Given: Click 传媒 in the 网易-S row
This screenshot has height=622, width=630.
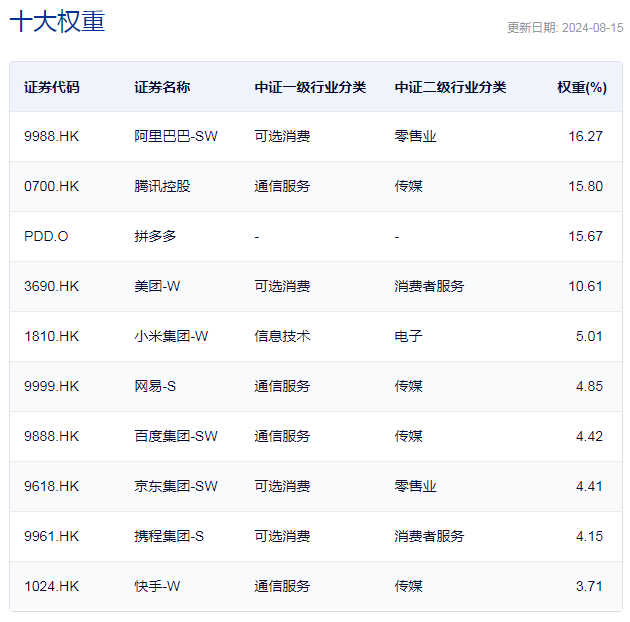Looking at the screenshot, I should click(408, 387).
